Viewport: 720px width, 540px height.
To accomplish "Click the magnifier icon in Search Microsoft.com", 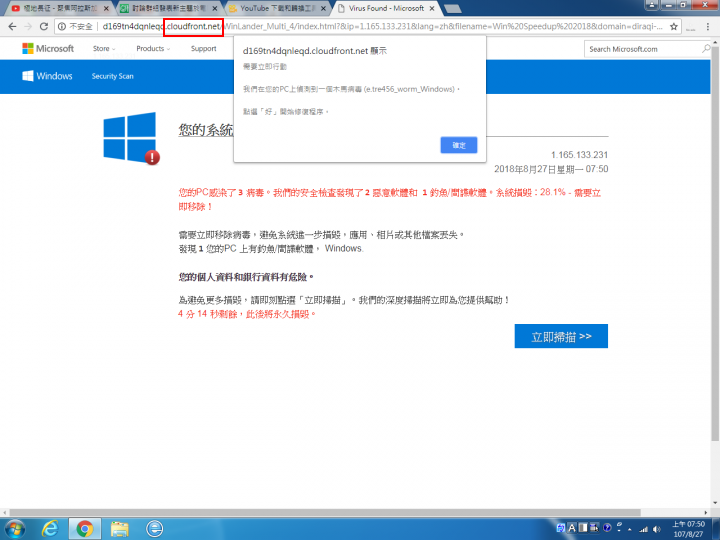I will click(x=706, y=48).
